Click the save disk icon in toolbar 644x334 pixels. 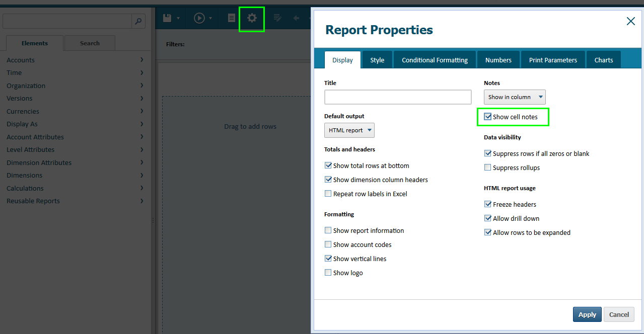(167, 18)
